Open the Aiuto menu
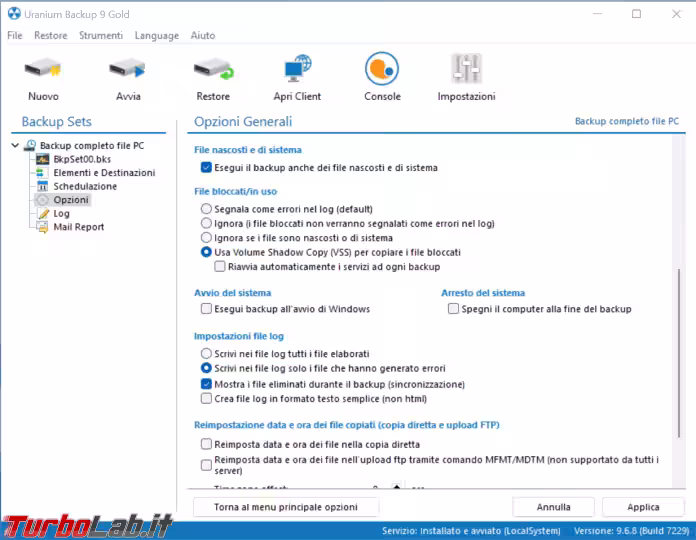The width and height of the screenshot is (696, 540). (203, 35)
